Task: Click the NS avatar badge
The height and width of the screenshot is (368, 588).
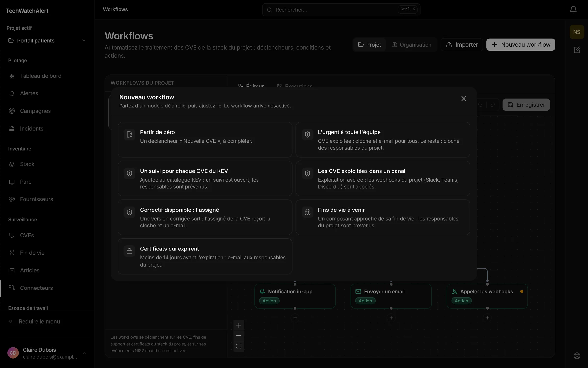Action: click(x=577, y=32)
